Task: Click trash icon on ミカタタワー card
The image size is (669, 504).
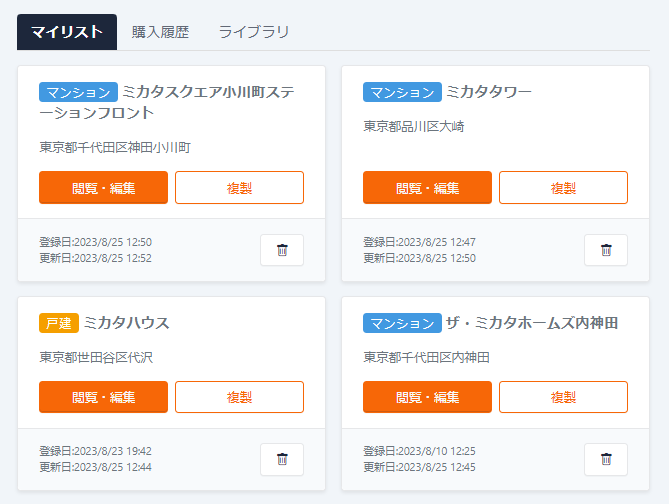Action: [606, 250]
